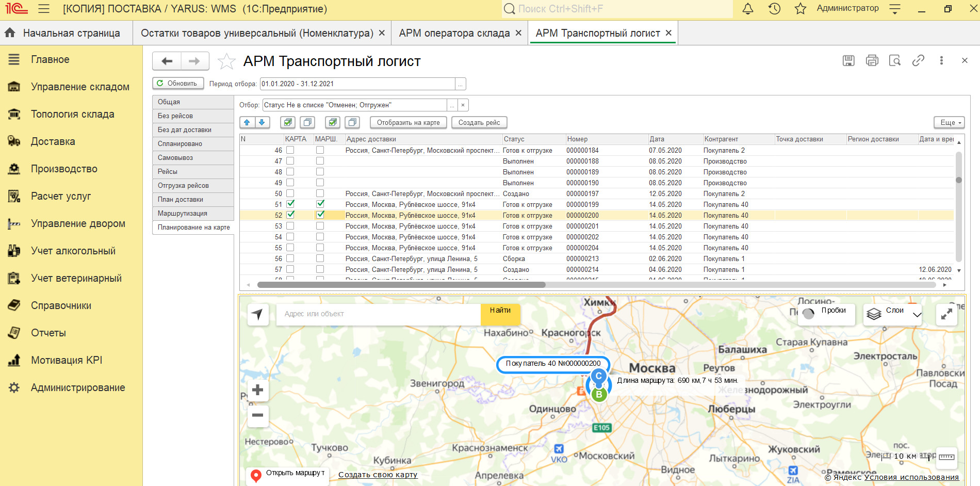The width and height of the screenshot is (980, 486).
Task: Uncheck the МАРШ. checkbox in row 52
Action: (320, 215)
